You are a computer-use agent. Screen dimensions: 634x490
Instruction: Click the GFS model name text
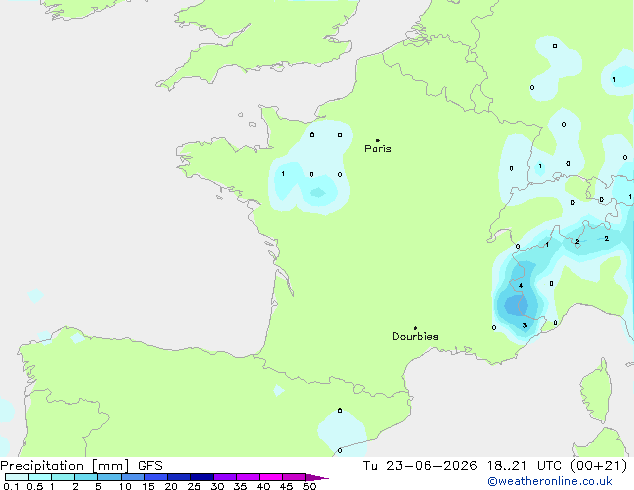(150, 466)
